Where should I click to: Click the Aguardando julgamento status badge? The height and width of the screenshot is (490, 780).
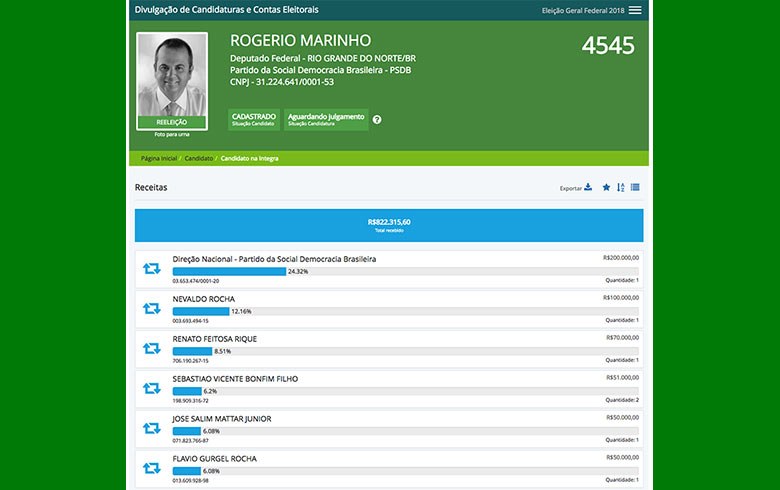pyautogui.click(x=326, y=119)
